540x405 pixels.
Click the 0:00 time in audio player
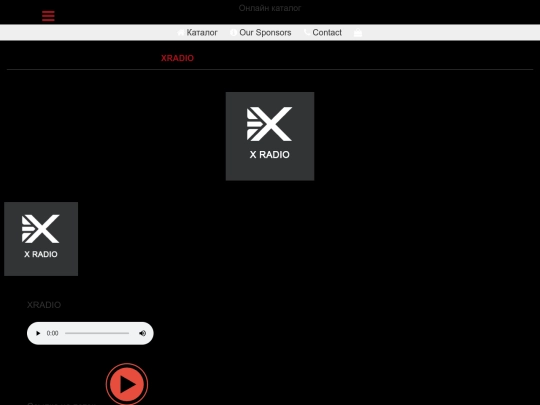[52, 333]
